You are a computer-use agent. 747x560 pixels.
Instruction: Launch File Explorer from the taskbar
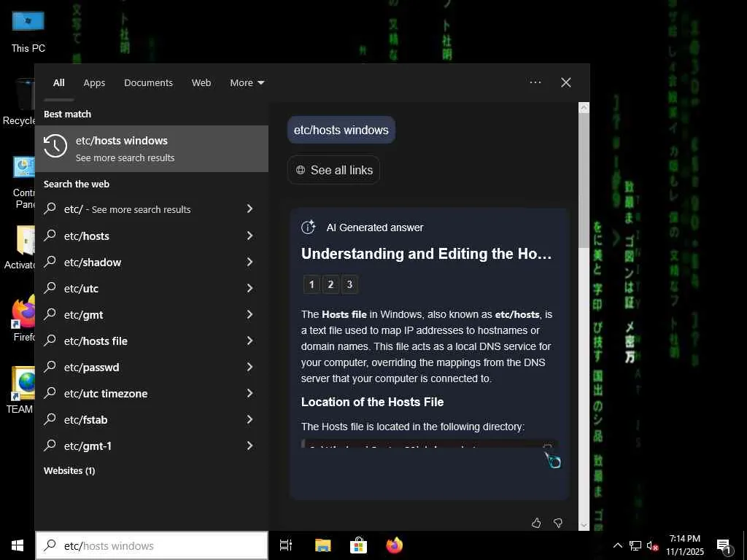point(322,545)
